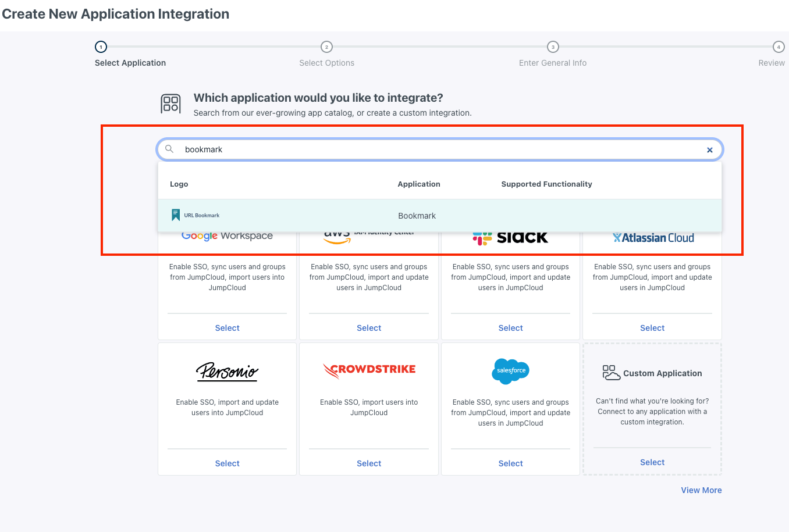
Task: Go to step 2 Select Options
Action: pos(326,47)
